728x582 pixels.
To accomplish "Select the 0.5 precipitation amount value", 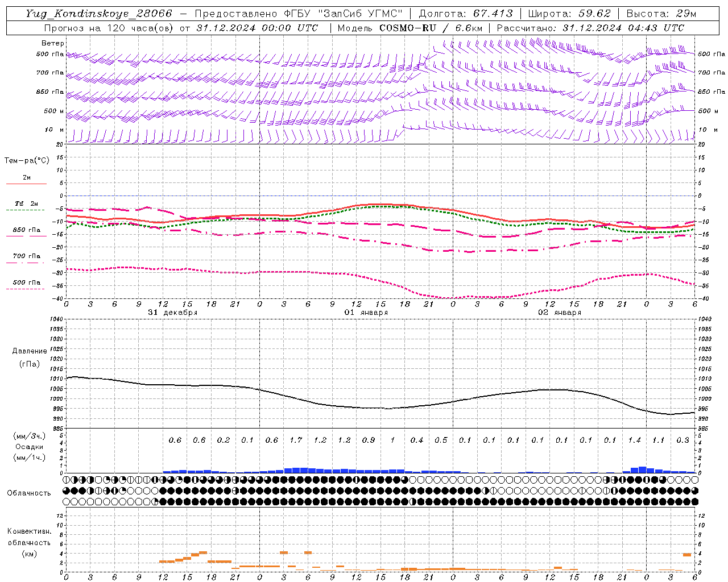I will (x=441, y=440).
